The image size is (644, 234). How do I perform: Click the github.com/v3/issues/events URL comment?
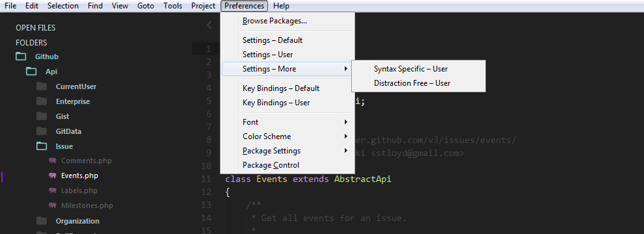tap(435, 140)
